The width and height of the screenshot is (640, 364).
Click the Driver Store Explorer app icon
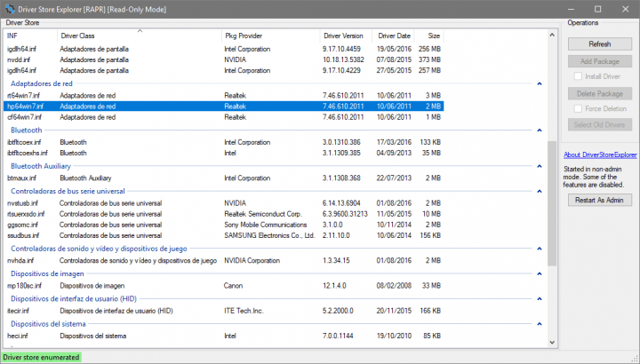point(10,9)
